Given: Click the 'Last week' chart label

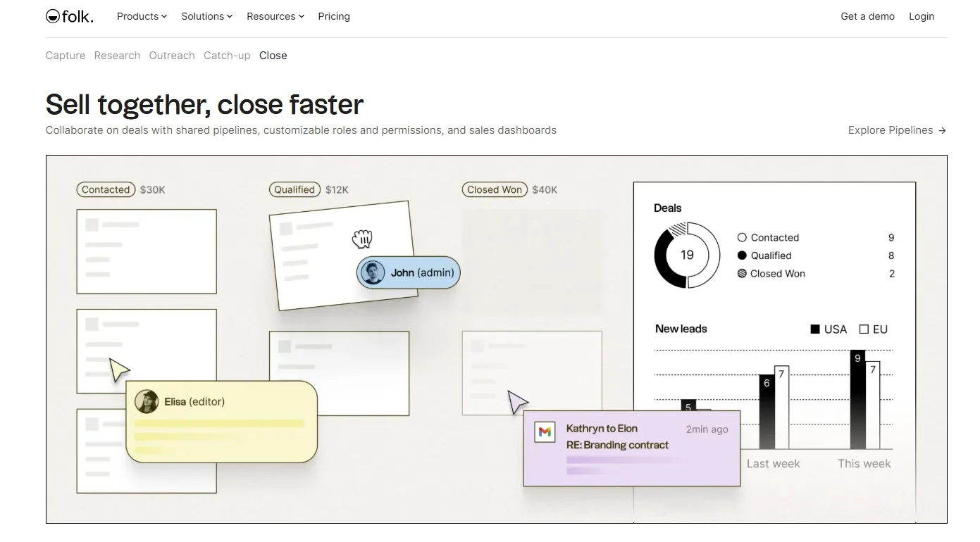Looking at the screenshot, I should pyautogui.click(x=774, y=463).
